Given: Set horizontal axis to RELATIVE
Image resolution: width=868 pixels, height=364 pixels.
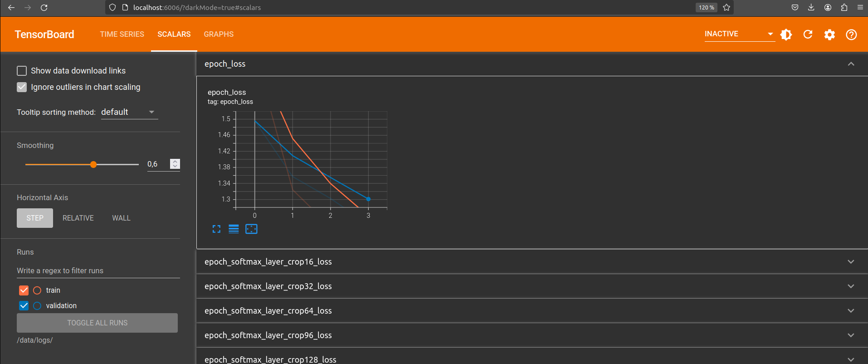Looking at the screenshot, I should point(78,218).
